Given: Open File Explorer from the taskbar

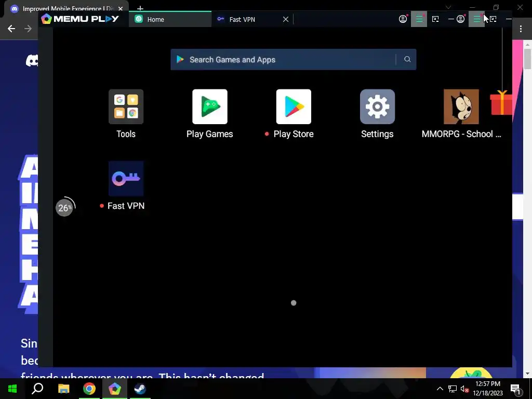Looking at the screenshot, I should click(63, 389).
